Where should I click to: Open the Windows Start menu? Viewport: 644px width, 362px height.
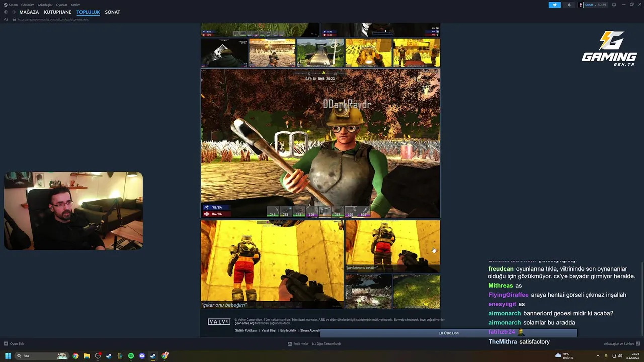(x=8, y=356)
